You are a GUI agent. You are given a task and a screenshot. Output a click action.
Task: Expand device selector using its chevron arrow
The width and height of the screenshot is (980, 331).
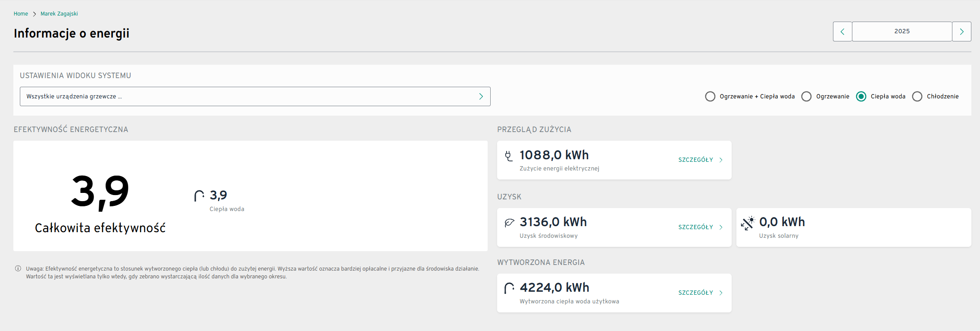point(481,96)
